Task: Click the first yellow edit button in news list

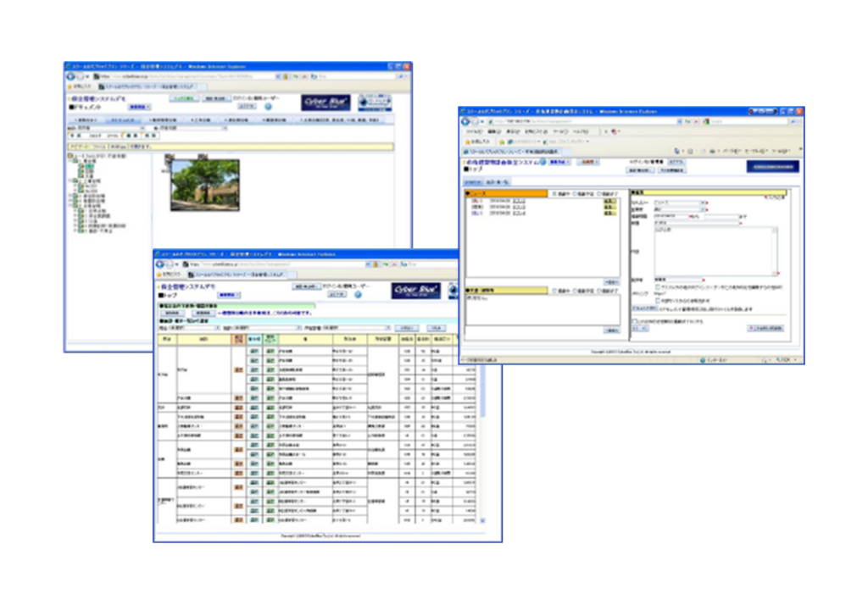Action: [609, 202]
